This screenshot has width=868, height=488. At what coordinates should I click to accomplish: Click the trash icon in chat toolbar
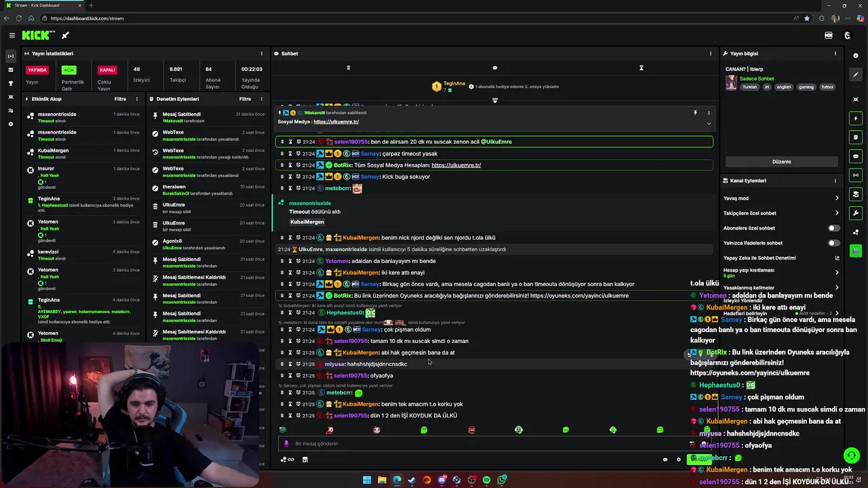[x=349, y=68]
